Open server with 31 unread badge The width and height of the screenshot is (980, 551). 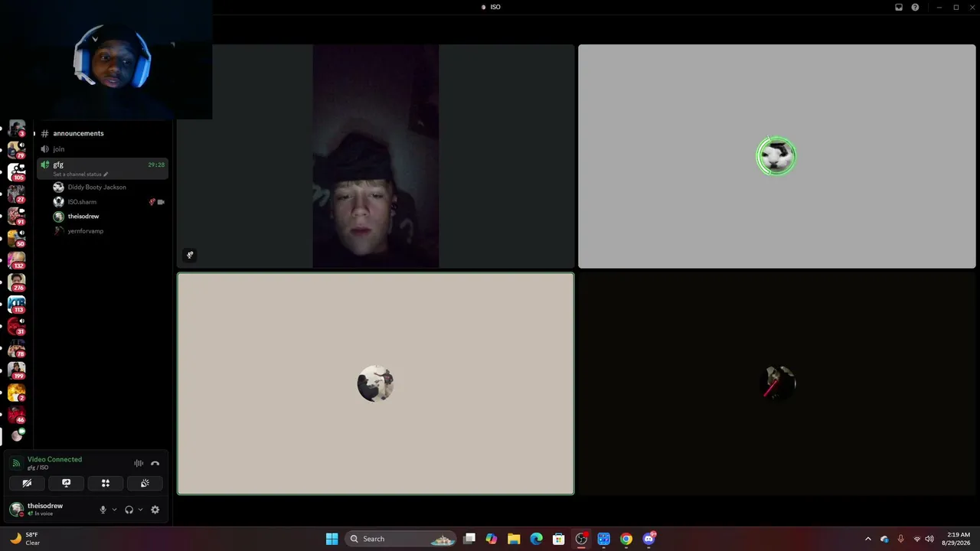16,327
